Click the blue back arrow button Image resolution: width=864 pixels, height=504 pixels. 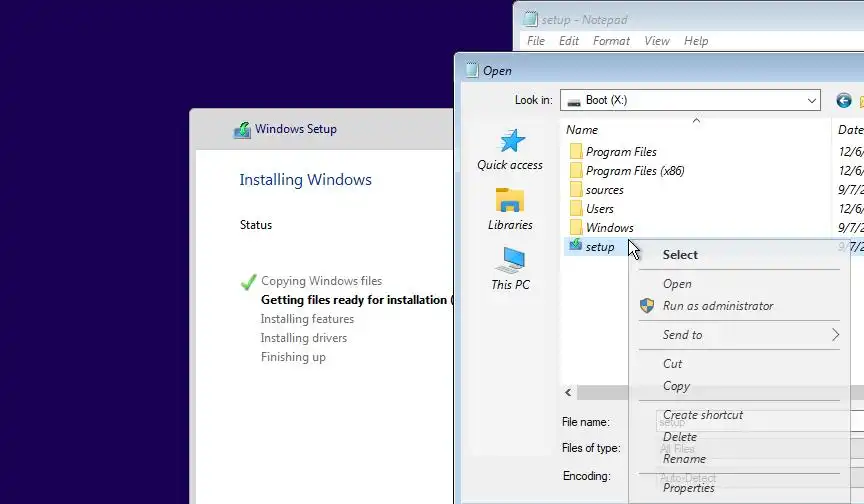coord(844,100)
